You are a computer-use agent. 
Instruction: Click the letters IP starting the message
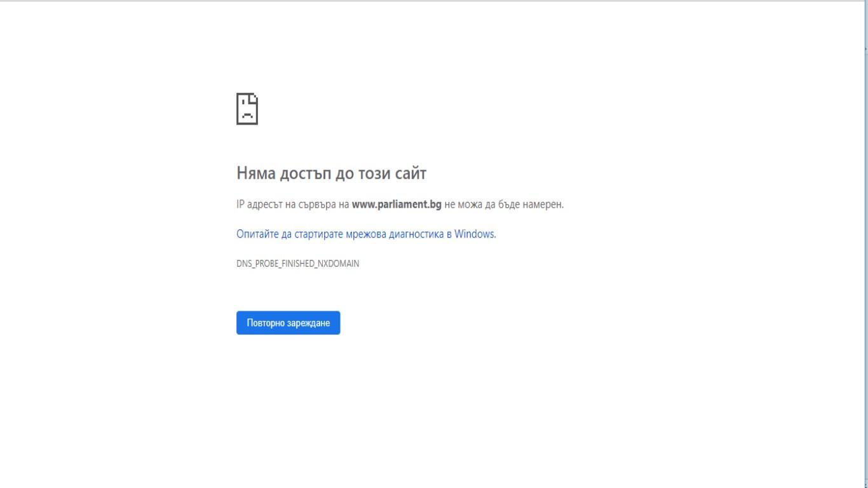point(240,205)
